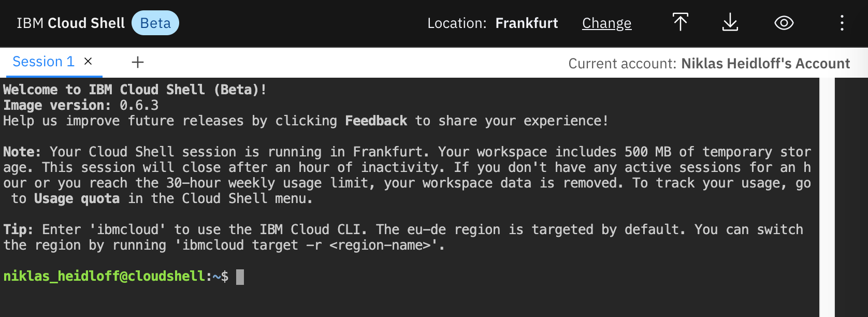The height and width of the screenshot is (317, 868).
Task: Open the three-dot overflow menu
Action: [x=842, y=23]
